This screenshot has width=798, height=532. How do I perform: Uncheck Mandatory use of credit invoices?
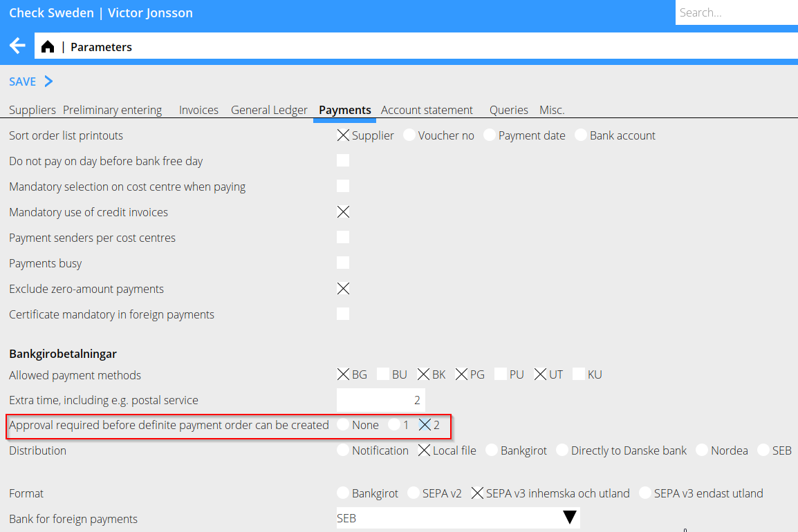pyautogui.click(x=343, y=212)
